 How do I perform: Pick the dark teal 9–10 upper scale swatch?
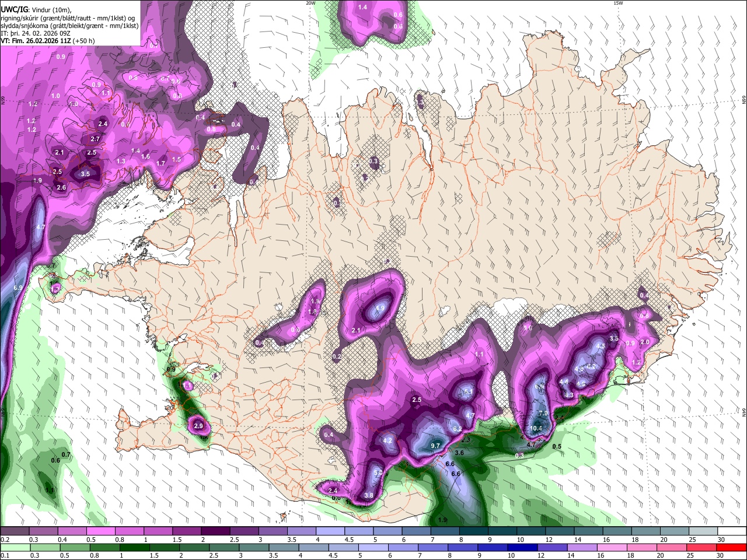502,531
